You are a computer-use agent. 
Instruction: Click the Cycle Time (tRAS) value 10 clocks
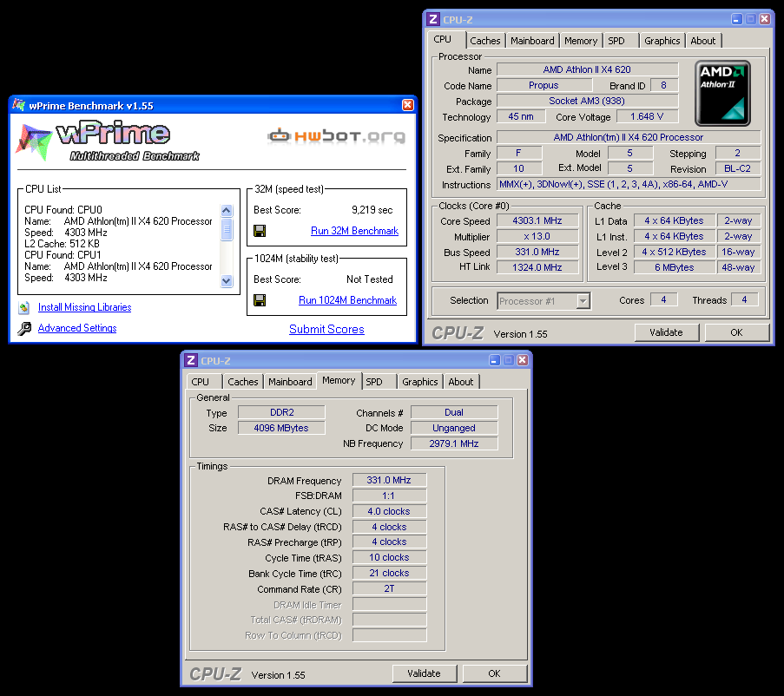(x=389, y=558)
